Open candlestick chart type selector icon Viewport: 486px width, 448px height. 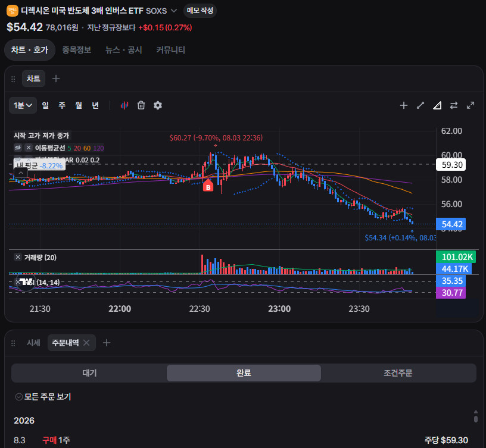click(124, 105)
